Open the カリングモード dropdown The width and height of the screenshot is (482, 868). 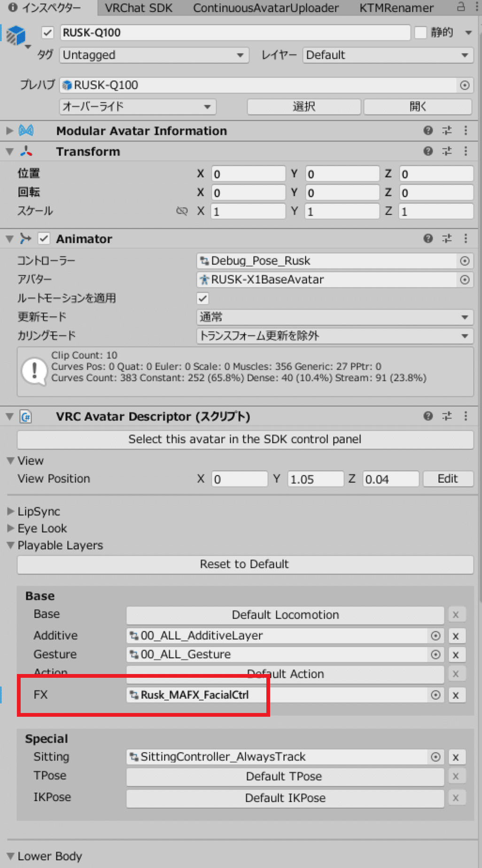click(334, 336)
